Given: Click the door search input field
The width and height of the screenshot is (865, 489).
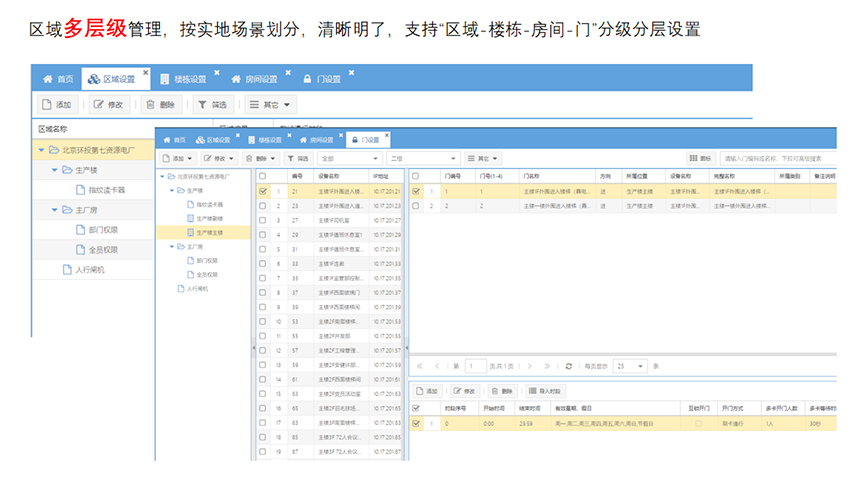Looking at the screenshot, I should [780, 158].
